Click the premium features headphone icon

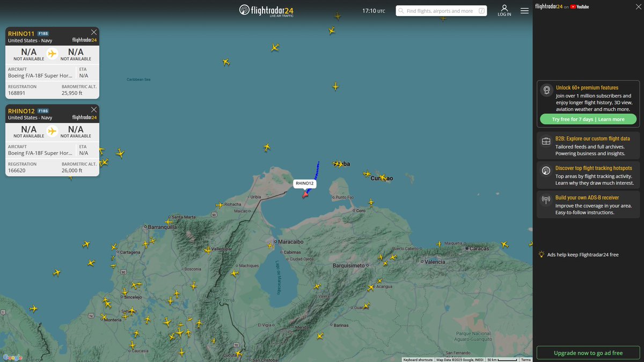click(546, 90)
